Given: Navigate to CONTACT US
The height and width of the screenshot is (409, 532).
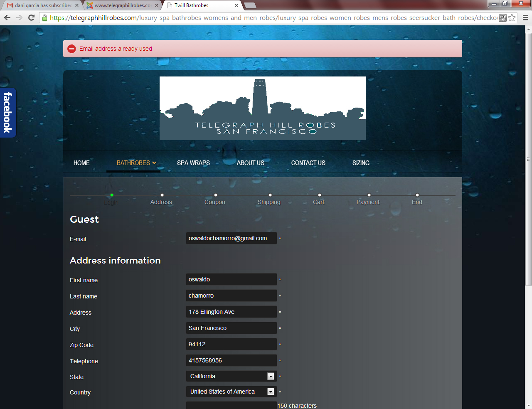Looking at the screenshot, I should pyautogui.click(x=308, y=163).
